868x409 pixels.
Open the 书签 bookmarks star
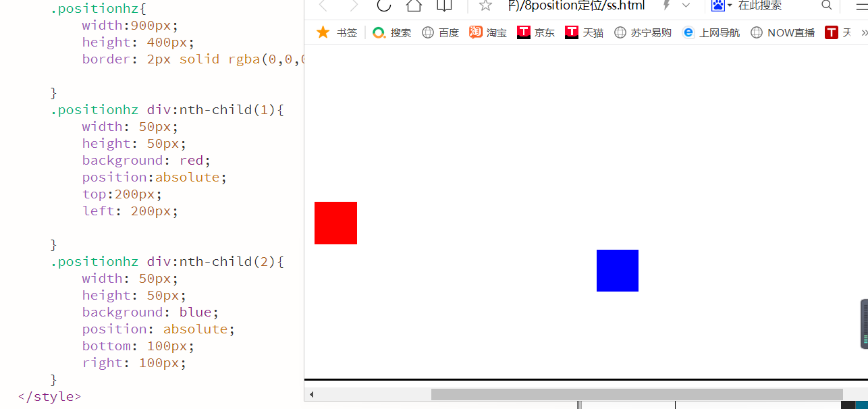[x=337, y=32]
